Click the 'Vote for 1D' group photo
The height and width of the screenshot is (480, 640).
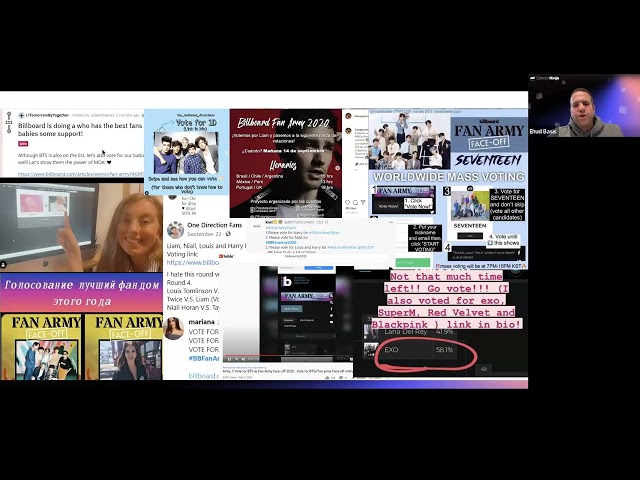tap(186, 152)
